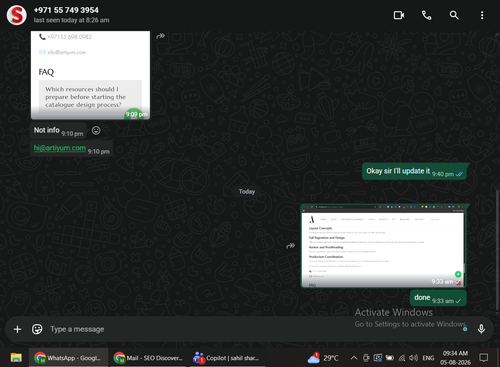This screenshot has height=367, width=500.
Task: Start a voice call with the contact
Action: point(426,15)
